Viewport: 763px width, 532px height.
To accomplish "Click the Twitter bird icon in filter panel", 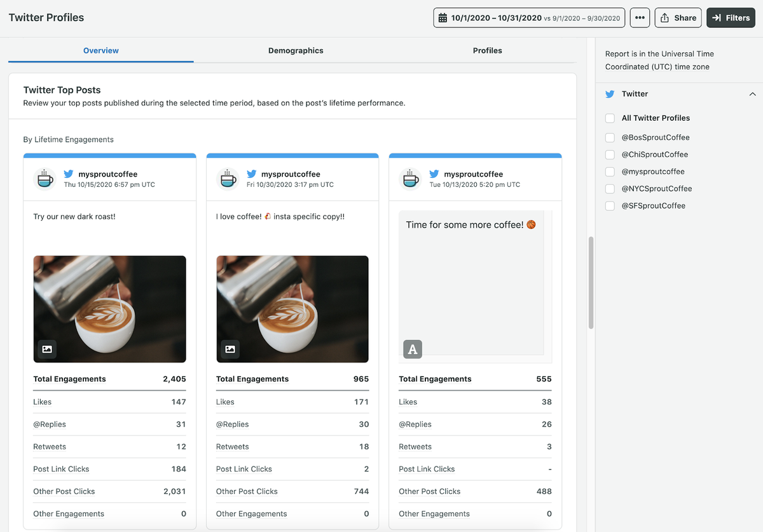I will 610,94.
